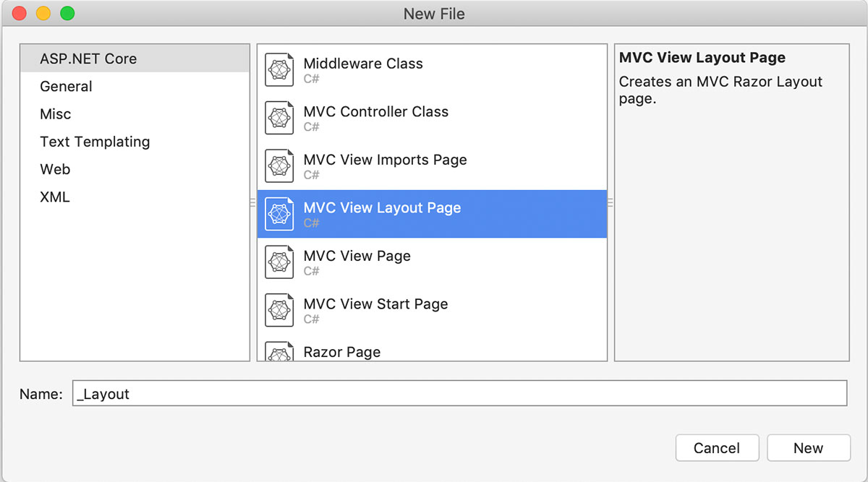Click the Middleware Class file icon
Viewport: 868px width, 482px height.
point(279,70)
